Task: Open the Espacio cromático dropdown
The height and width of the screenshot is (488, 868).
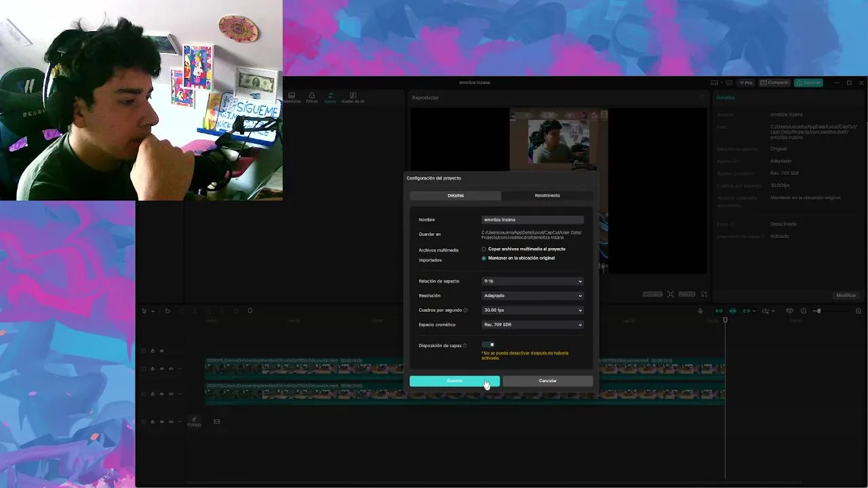Action: click(532, 325)
